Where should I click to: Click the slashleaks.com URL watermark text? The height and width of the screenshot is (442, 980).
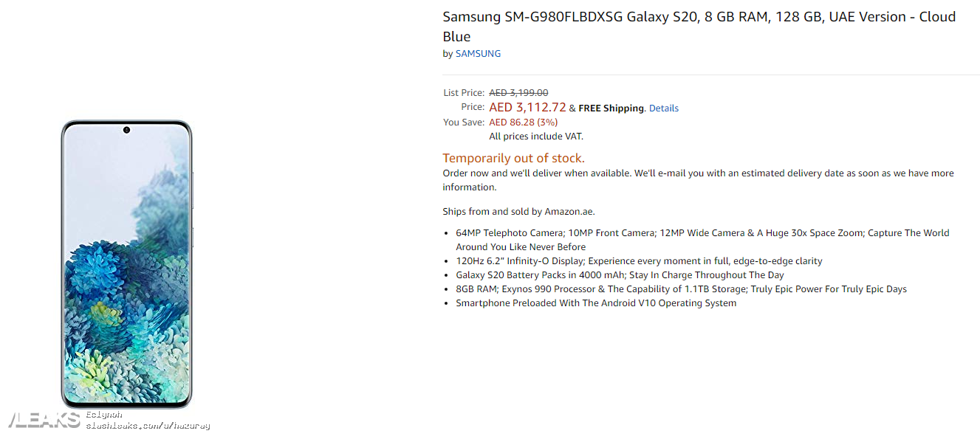[148, 426]
